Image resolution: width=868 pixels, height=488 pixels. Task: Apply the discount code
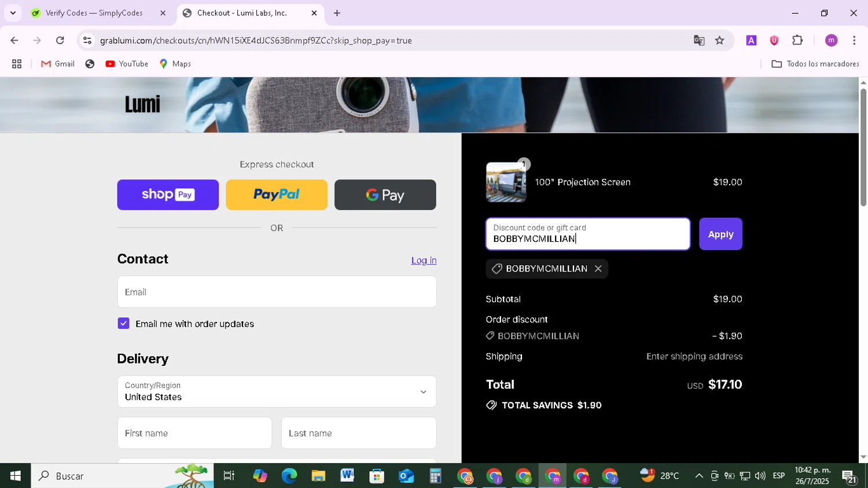coord(720,234)
